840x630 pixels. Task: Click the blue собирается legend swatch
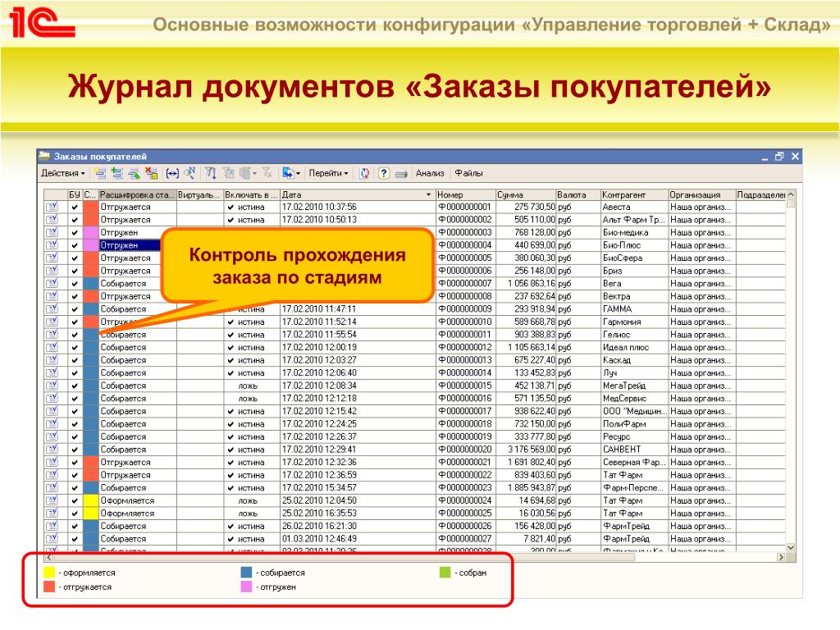click(x=246, y=573)
